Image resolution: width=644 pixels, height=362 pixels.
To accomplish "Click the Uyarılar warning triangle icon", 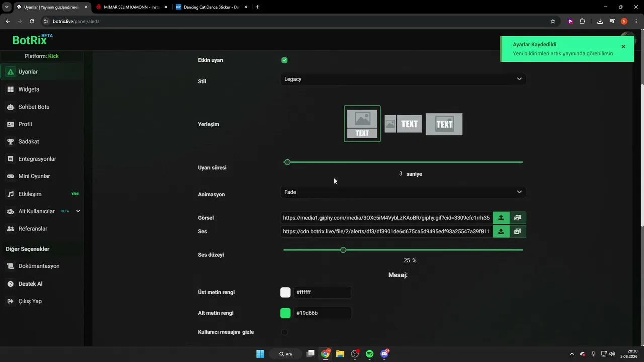I will click(x=10, y=72).
